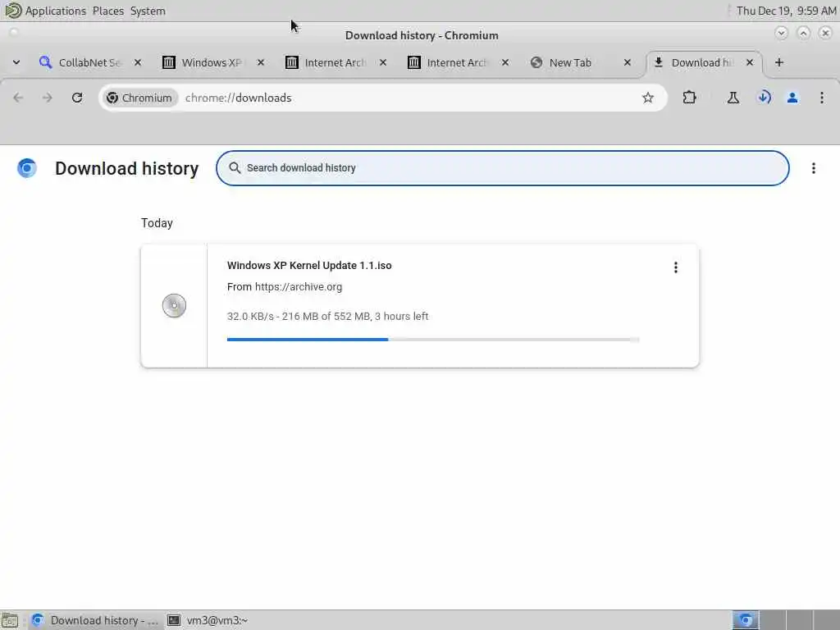Click the desktop menu logo icon
Image resolution: width=840 pixels, height=630 pixels.
tap(13, 10)
